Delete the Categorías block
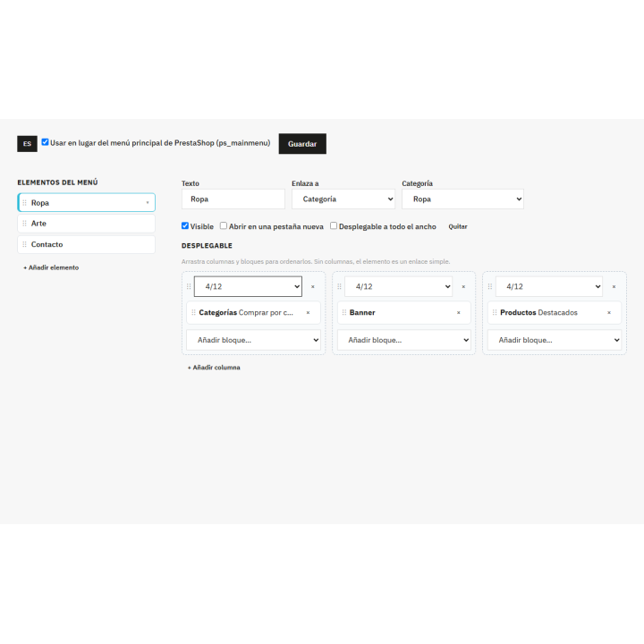This screenshot has height=644, width=644. [308, 312]
